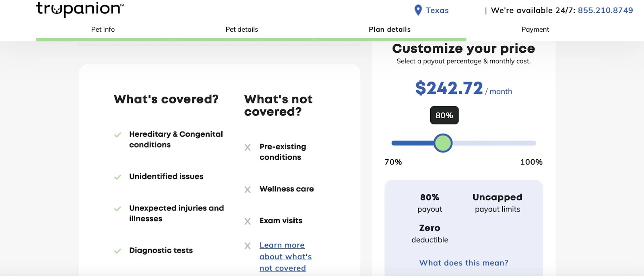Click the checkmark next to Diagnostic tests

(118, 251)
